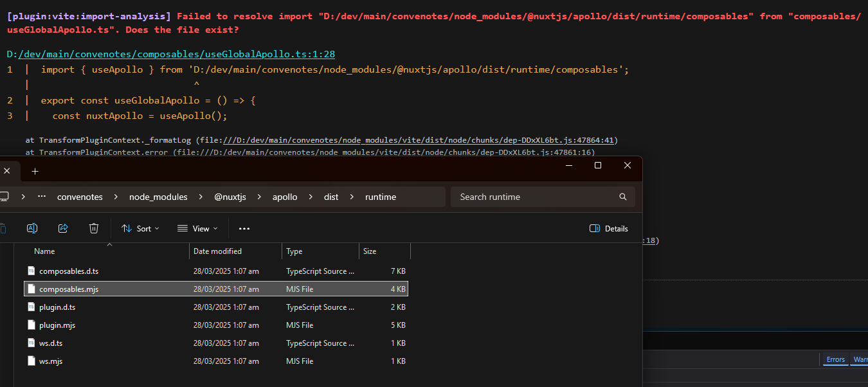Screen dimensions: 868x387
Task: Click the search magnifier icon in Explorer
Action: click(x=622, y=197)
